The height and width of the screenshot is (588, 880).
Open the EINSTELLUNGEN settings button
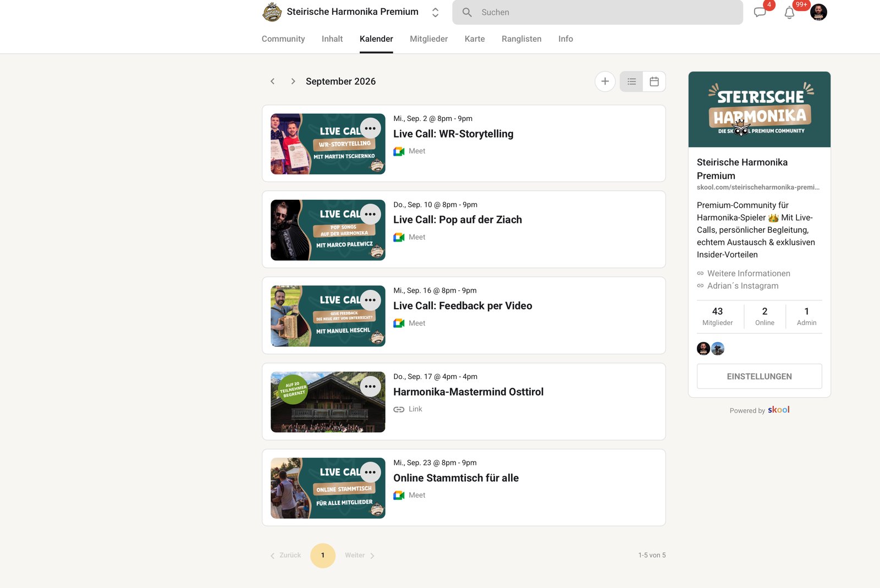pyautogui.click(x=760, y=377)
